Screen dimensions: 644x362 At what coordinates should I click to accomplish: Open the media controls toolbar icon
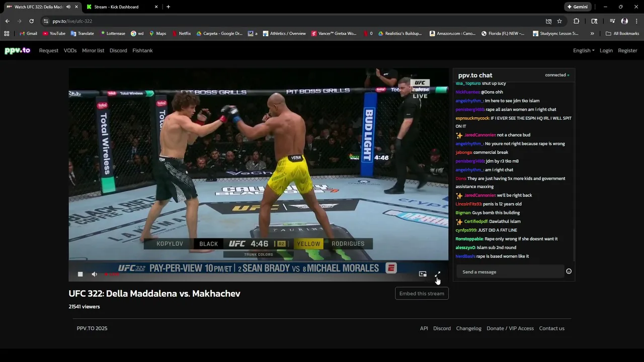(612, 21)
